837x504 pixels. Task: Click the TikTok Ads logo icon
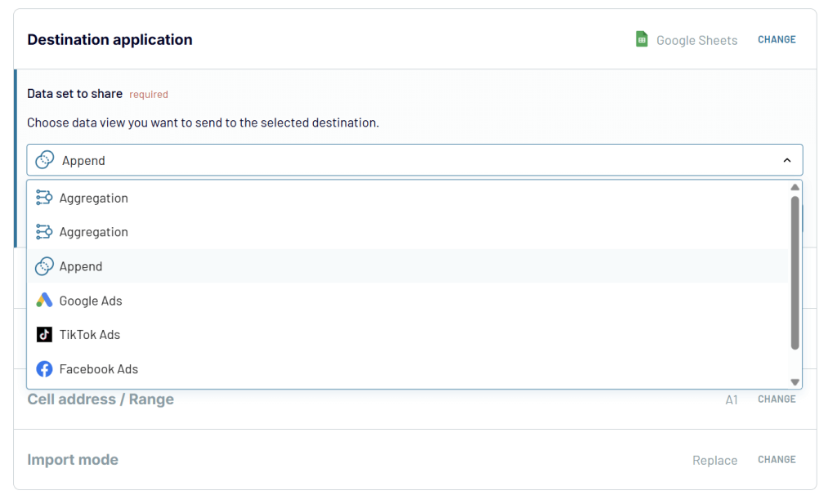point(44,335)
